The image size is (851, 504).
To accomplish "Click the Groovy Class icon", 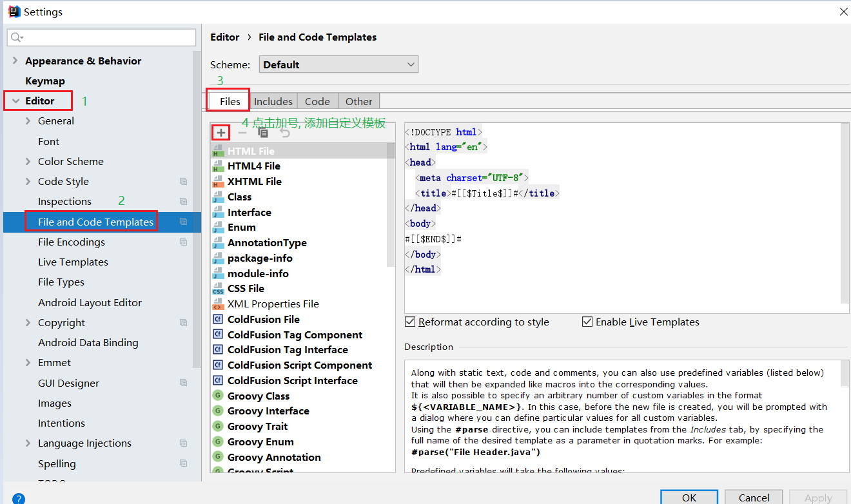I will point(218,396).
